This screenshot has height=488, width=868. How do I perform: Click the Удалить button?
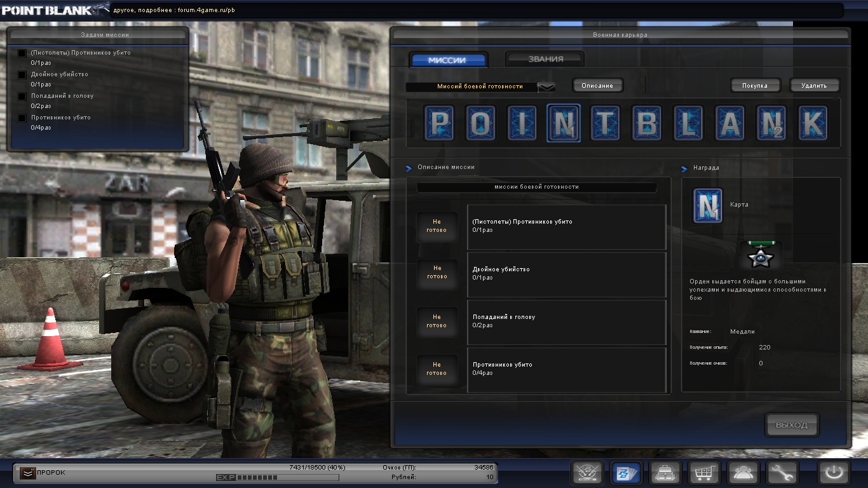tap(815, 85)
